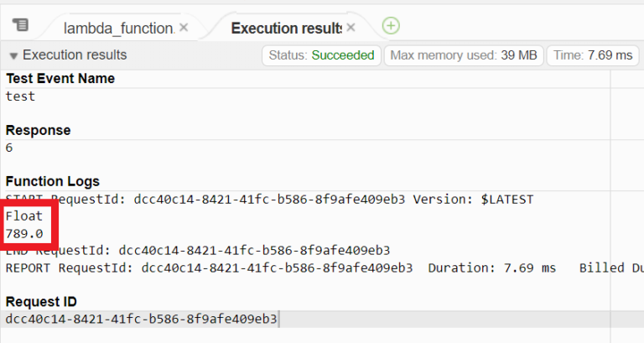The image size is (644, 343).
Task: Close the Execution results tab
Action: (351, 28)
